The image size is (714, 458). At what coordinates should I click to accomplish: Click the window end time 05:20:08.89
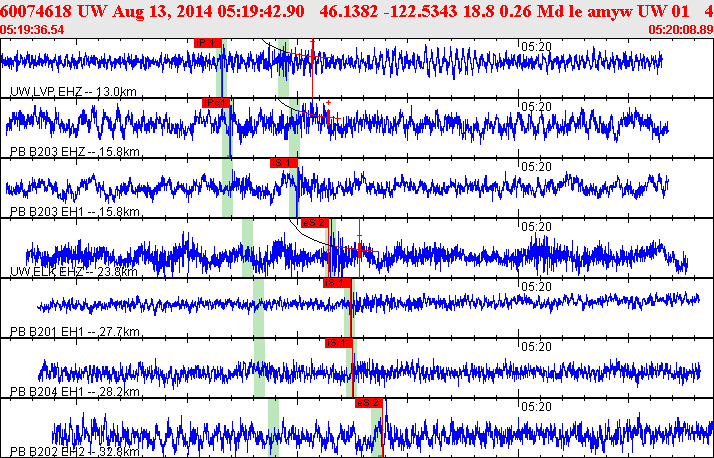[x=680, y=29]
